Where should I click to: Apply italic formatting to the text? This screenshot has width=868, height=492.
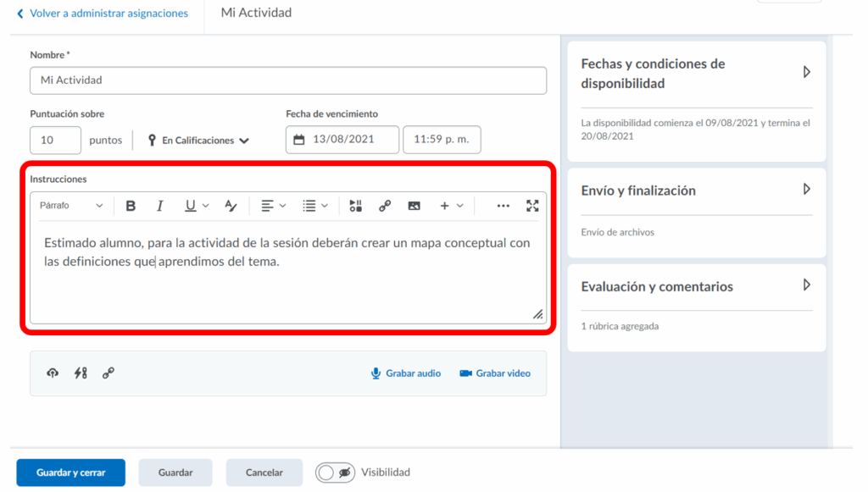click(159, 206)
